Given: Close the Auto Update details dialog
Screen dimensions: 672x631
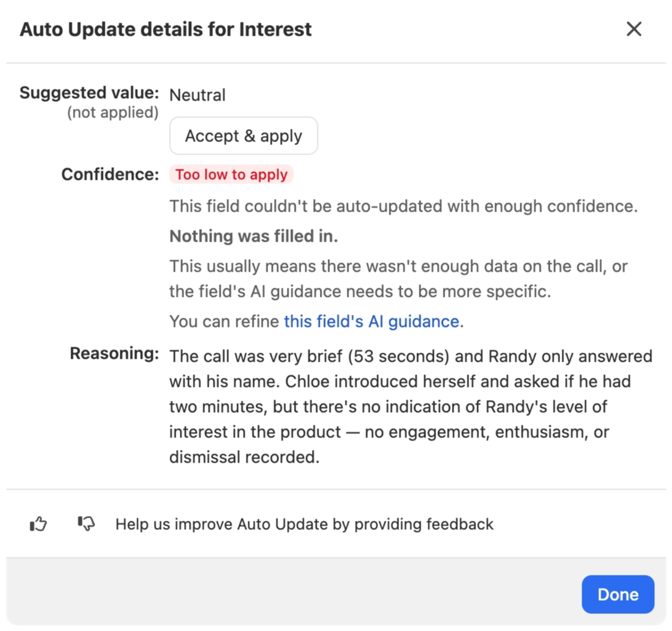Looking at the screenshot, I should click(634, 29).
